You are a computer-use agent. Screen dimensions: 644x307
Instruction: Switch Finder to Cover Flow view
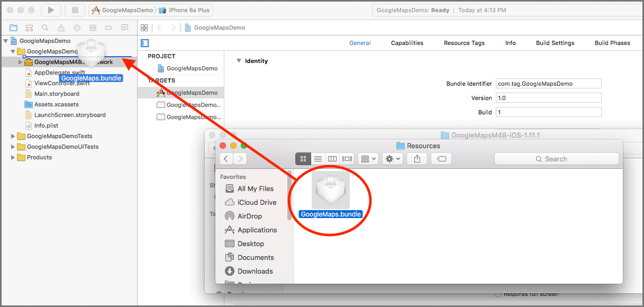(347, 159)
